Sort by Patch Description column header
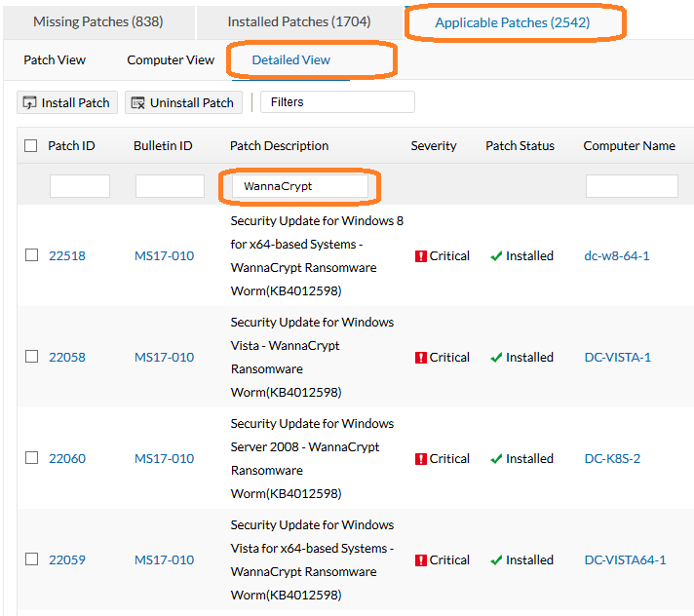This screenshot has height=616, width=694. pos(280,145)
